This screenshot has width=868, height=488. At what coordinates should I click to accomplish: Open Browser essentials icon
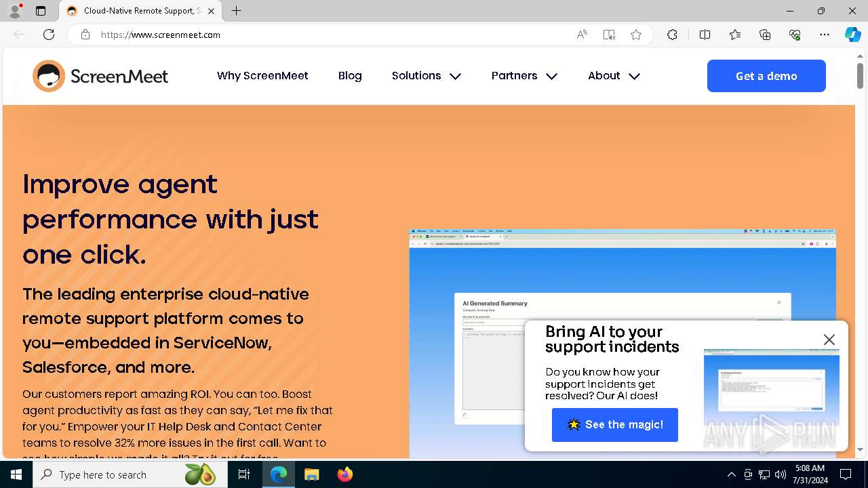(795, 35)
